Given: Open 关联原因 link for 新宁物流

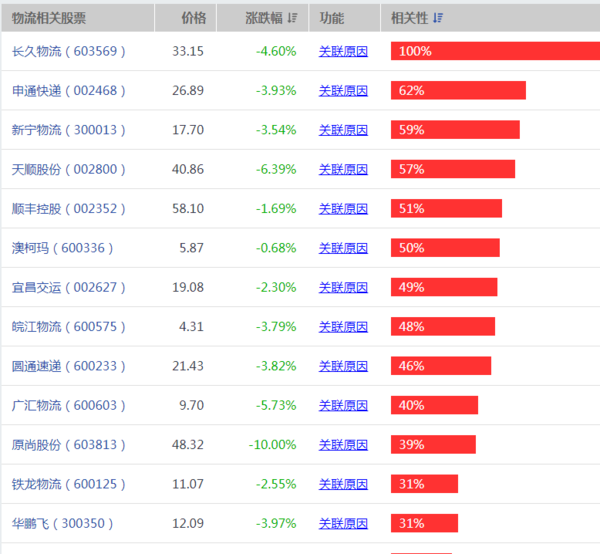Looking at the screenshot, I should pyautogui.click(x=343, y=130).
